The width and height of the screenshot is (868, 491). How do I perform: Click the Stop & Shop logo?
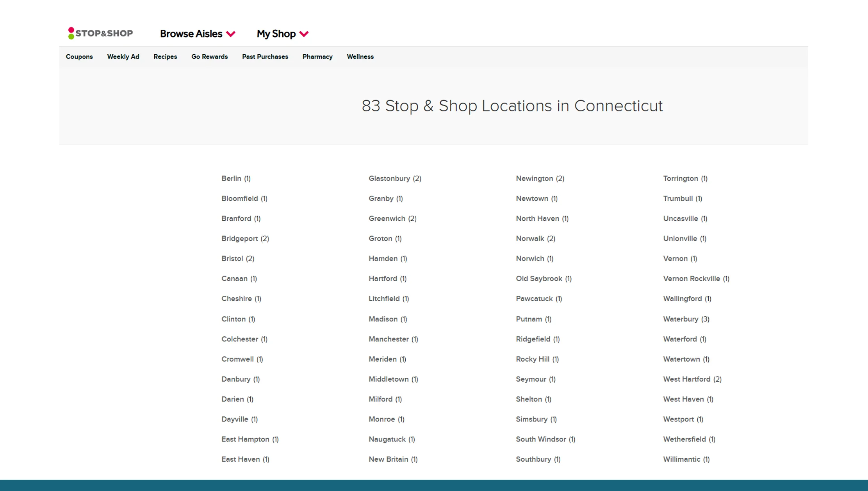[x=100, y=33]
